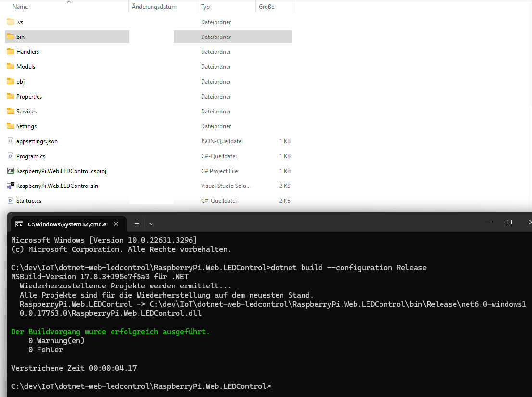
Task: Sort by Änderungsdatum column header
Action: (154, 7)
